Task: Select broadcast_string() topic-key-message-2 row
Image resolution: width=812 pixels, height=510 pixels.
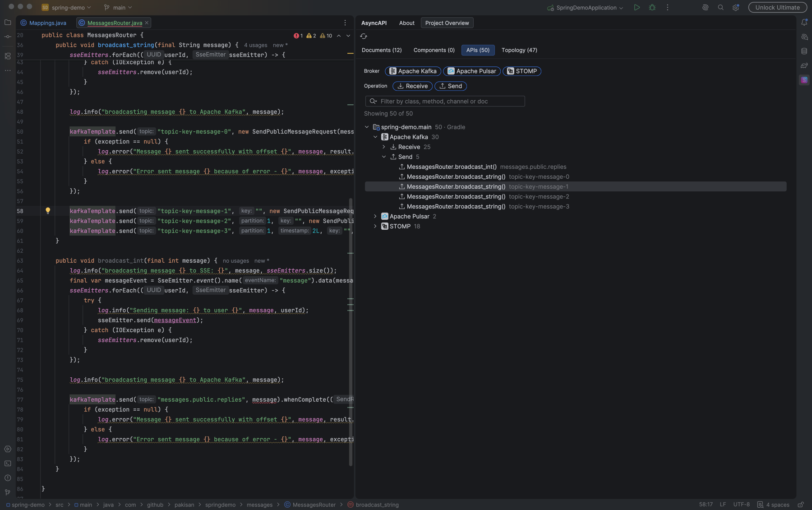Action: click(575, 197)
